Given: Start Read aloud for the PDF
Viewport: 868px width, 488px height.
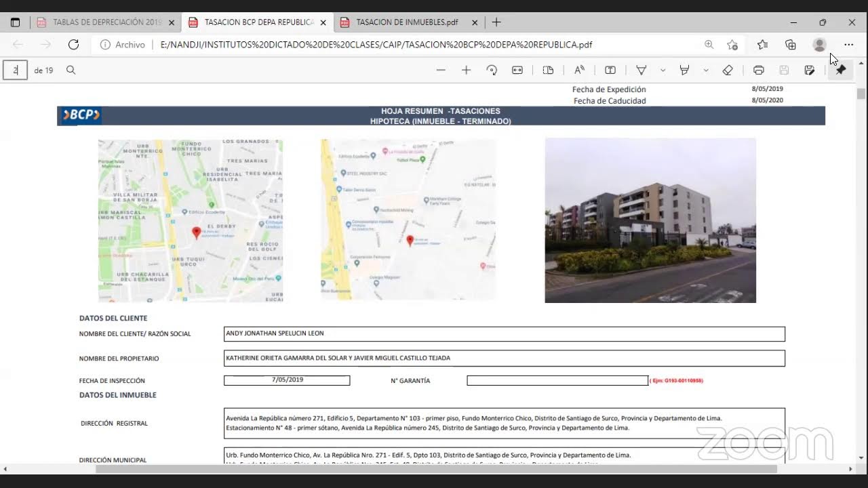Looking at the screenshot, I should (579, 70).
